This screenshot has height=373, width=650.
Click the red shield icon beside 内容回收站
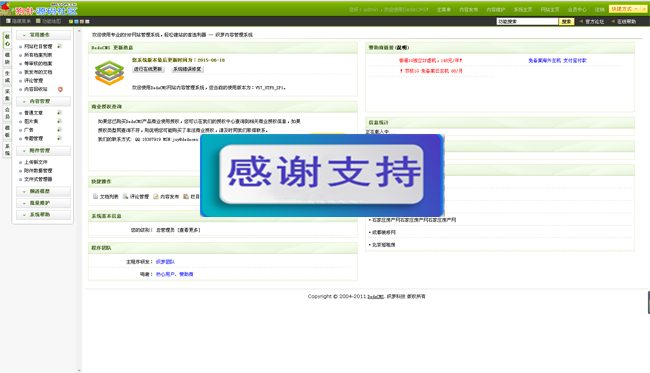(x=60, y=89)
